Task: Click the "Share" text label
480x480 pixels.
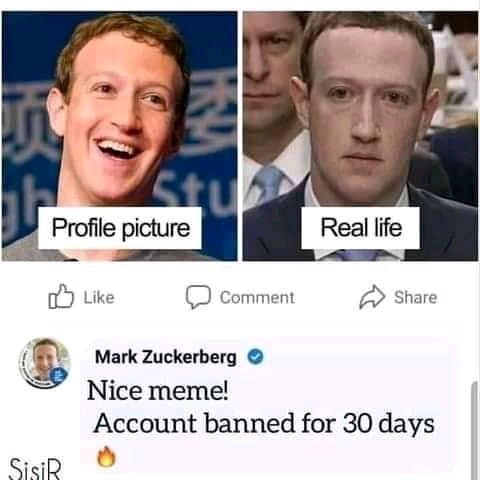Action: (416, 297)
